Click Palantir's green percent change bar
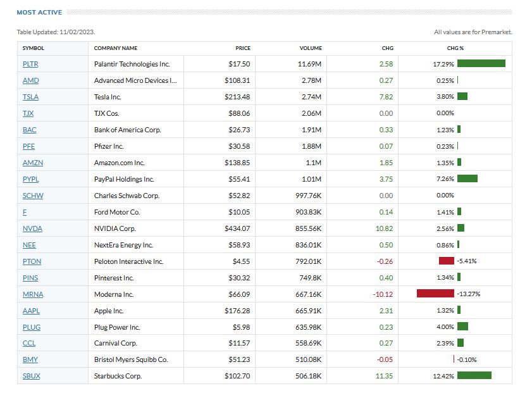 (481, 64)
